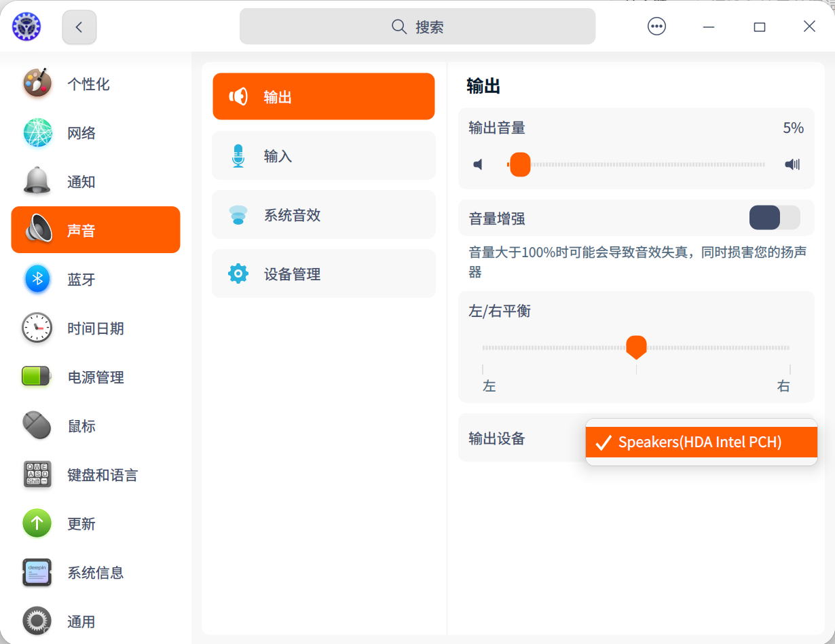Click the search input field
This screenshot has width=835, height=644.
click(417, 26)
